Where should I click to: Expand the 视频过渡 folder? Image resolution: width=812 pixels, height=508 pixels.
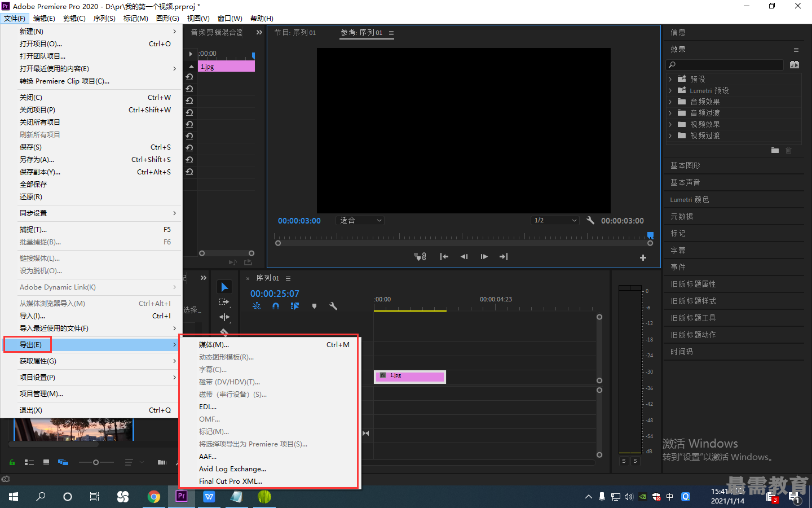(670, 135)
